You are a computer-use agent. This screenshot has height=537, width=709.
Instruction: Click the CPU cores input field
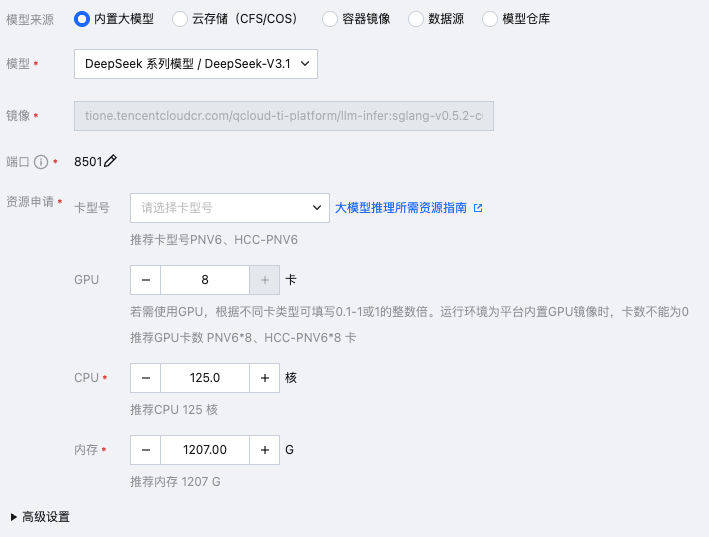tap(205, 378)
